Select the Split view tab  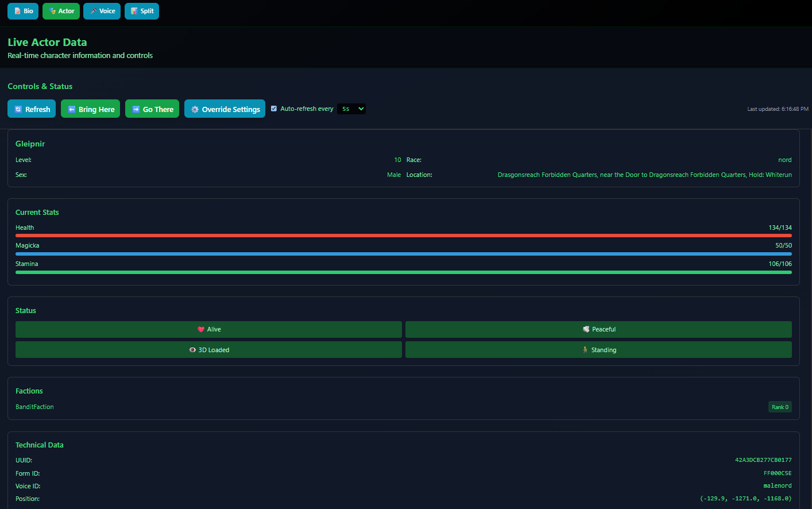click(x=142, y=11)
